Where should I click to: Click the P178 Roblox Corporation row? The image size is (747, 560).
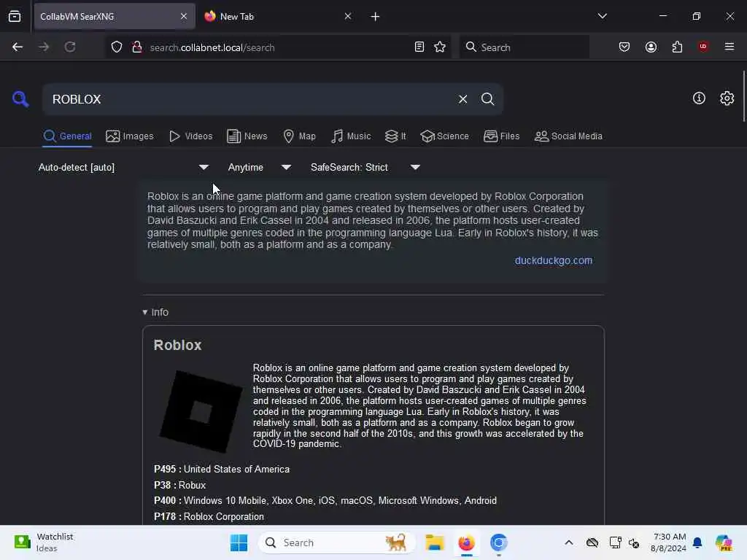pos(209,517)
